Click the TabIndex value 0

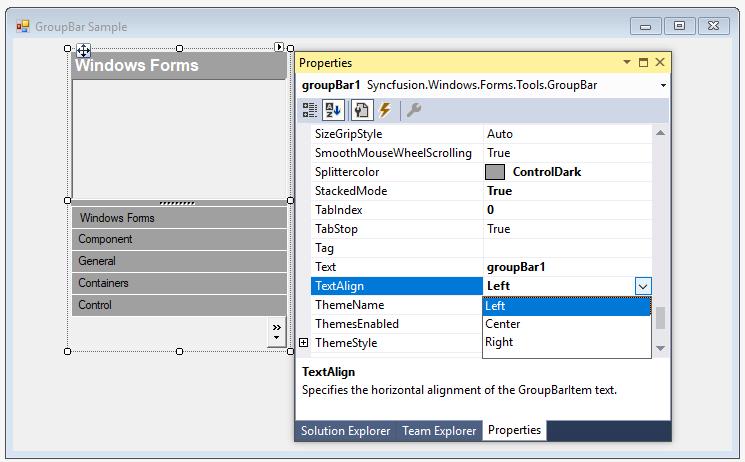pyautogui.click(x=490, y=210)
